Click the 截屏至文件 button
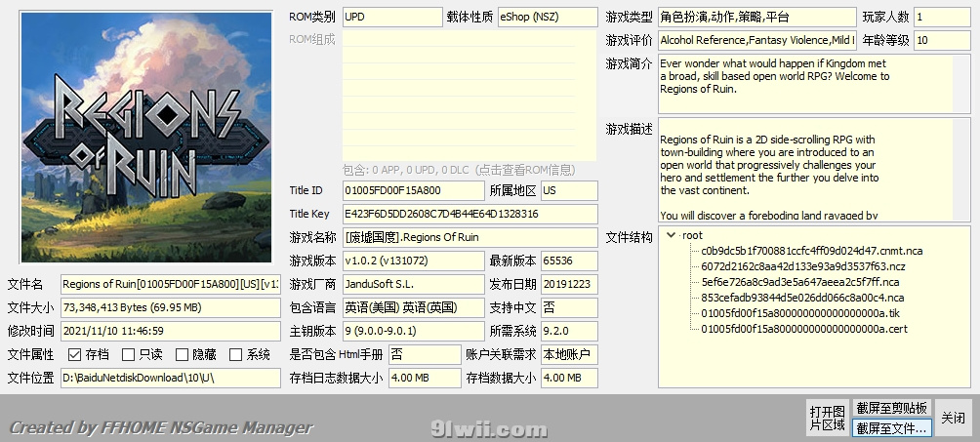The image size is (980, 442). (x=891, y=428)
